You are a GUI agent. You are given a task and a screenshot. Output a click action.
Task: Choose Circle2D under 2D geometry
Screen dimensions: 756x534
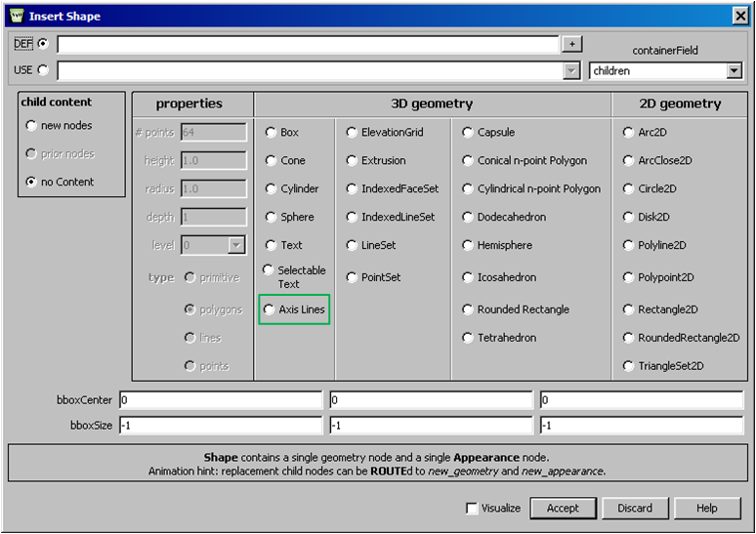(x=629, y=189)
